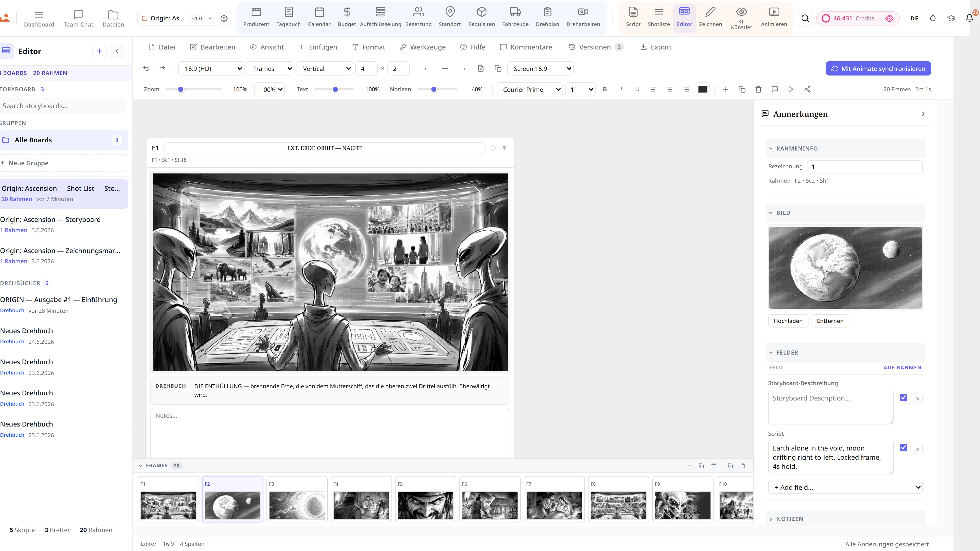This screenshot has width=980, height=551.
Task: Expand the NOTIZEN section
Action: tap(845, 519)
